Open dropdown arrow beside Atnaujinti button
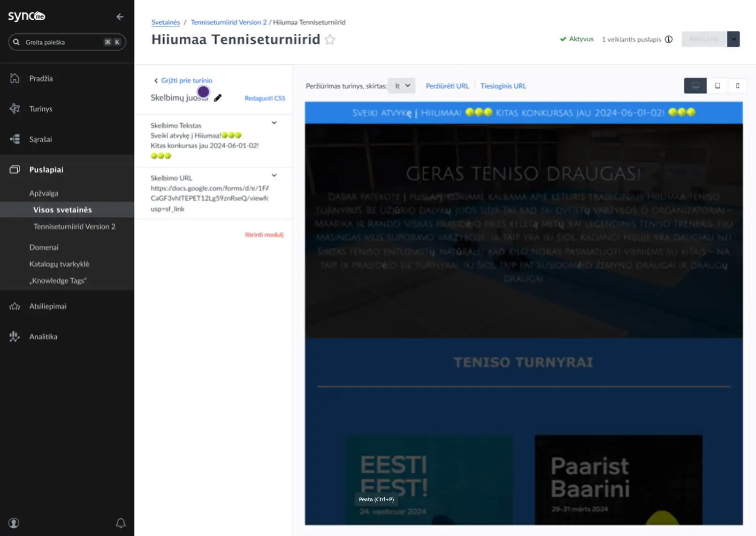The image size is (756, 536). click(733, 39)
